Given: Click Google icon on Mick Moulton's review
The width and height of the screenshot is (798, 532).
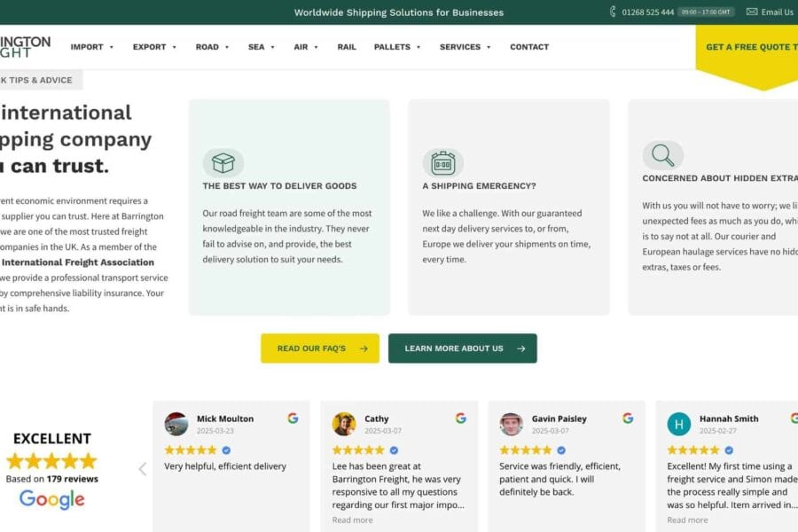Looking at the screenshot, I should 293,419.
